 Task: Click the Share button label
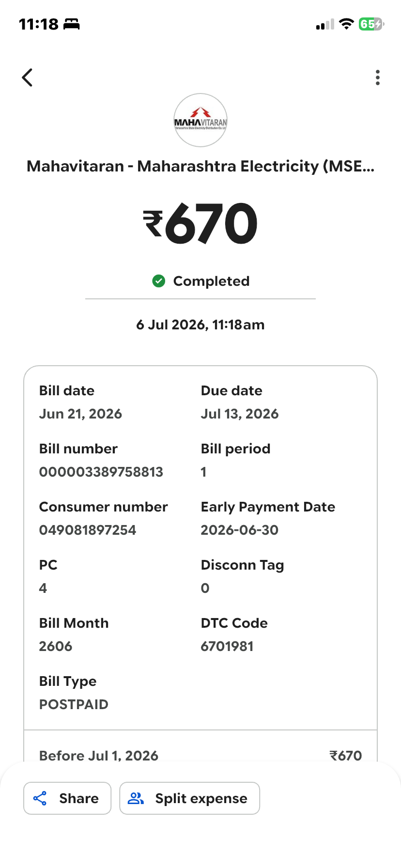point(79,798)
